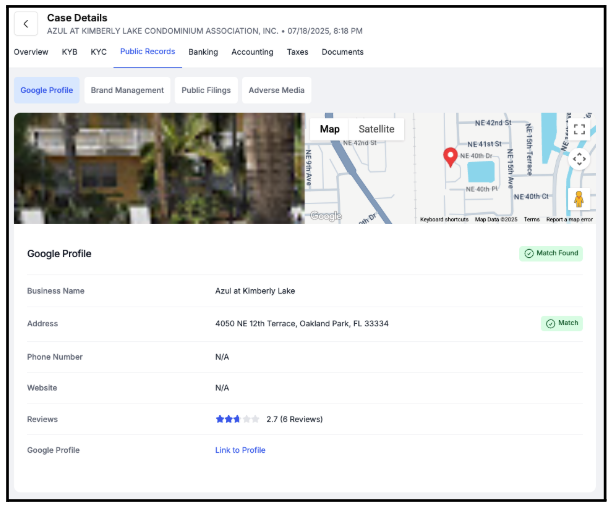Open Keyboard shortcuts on the map
Screen dimensions: 612x507
(444, 219)
